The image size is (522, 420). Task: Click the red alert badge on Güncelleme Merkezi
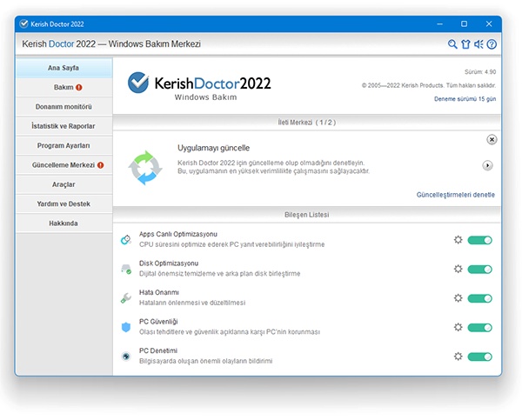point(101,165)
